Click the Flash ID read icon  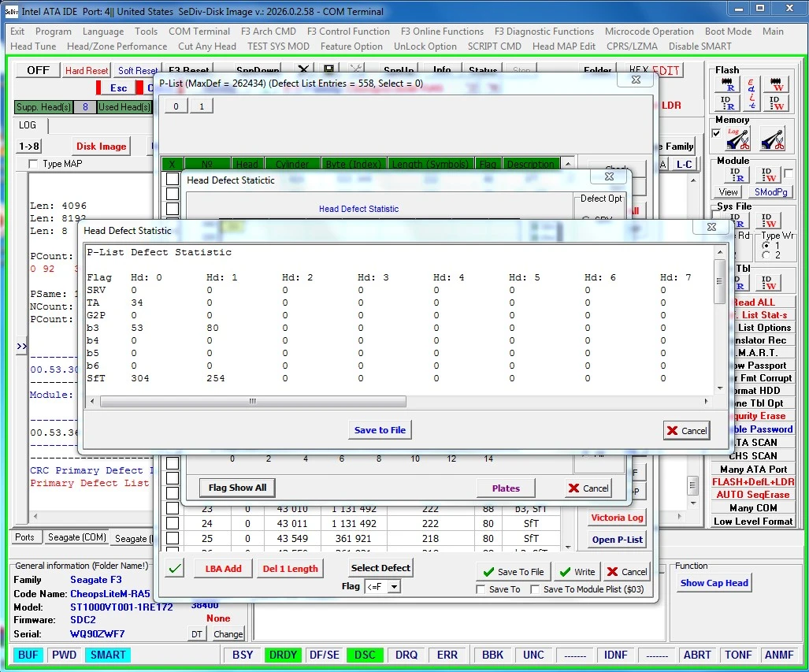point(728,102)
